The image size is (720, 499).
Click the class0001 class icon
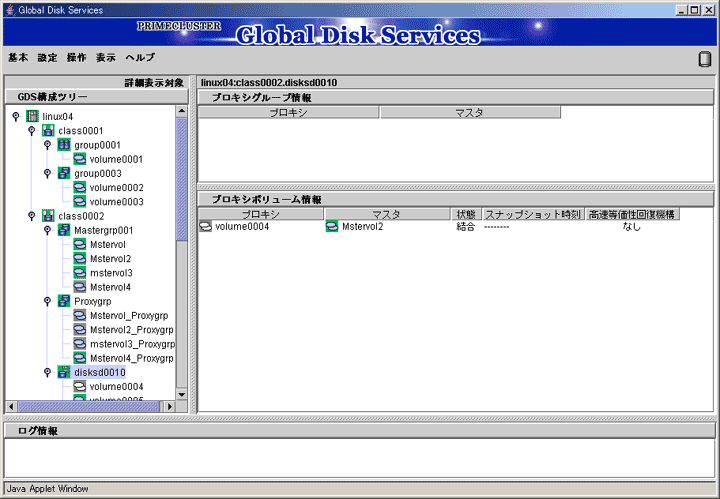tap(48, 131)
